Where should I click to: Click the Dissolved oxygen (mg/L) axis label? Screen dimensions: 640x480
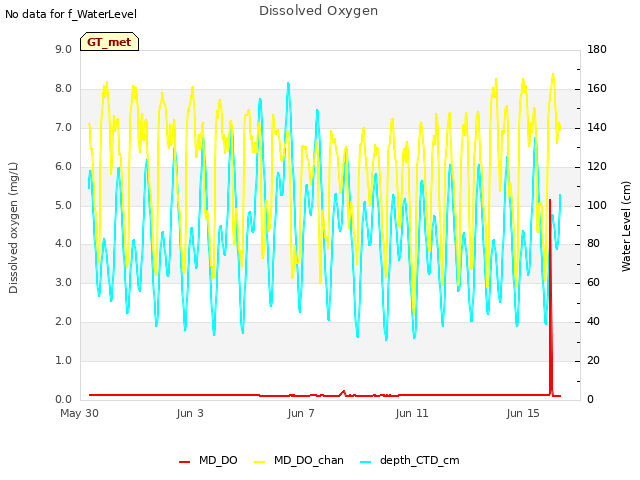click(13, 228)
